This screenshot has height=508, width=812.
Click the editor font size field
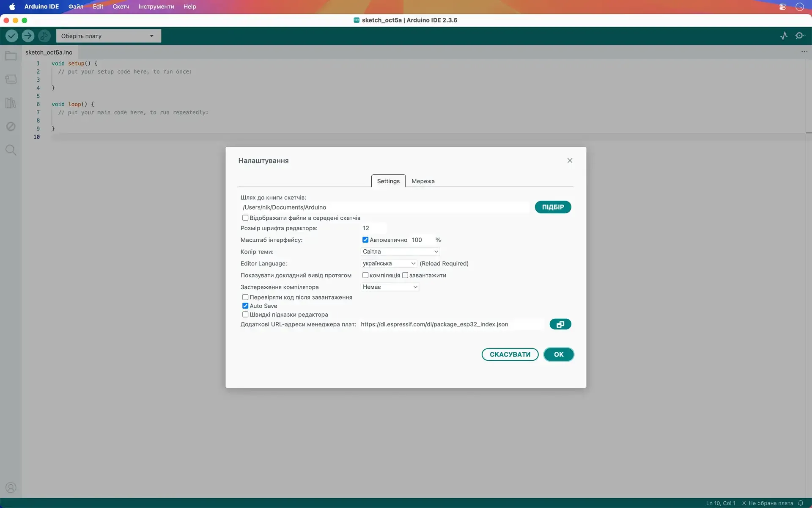click(x=373, y=228)
